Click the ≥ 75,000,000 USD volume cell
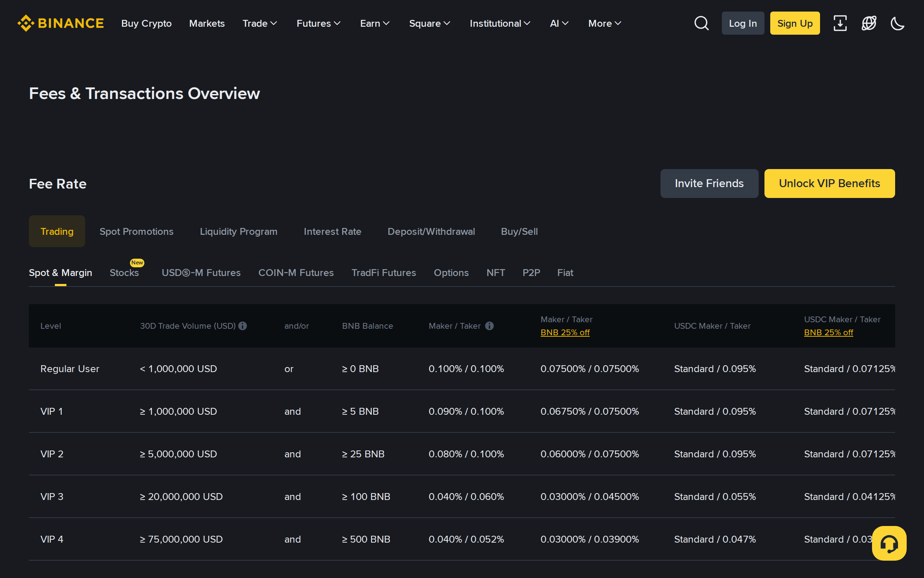Screen dimensions: 924x578 point(181,539)
